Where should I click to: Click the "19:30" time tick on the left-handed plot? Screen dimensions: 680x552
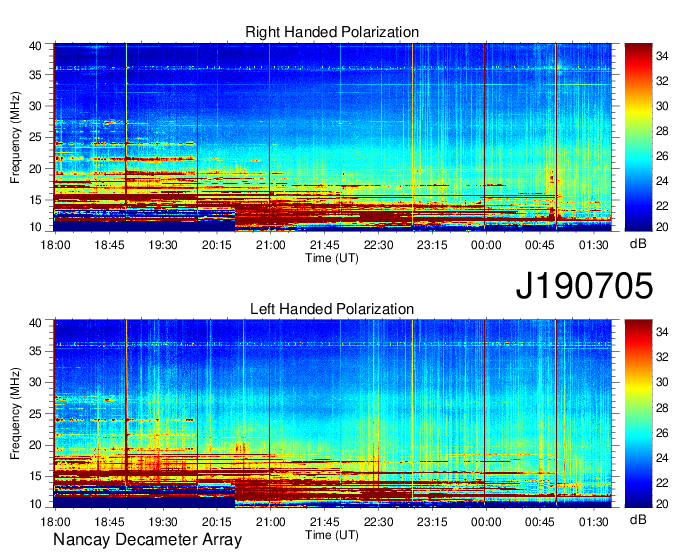point(163,522)
